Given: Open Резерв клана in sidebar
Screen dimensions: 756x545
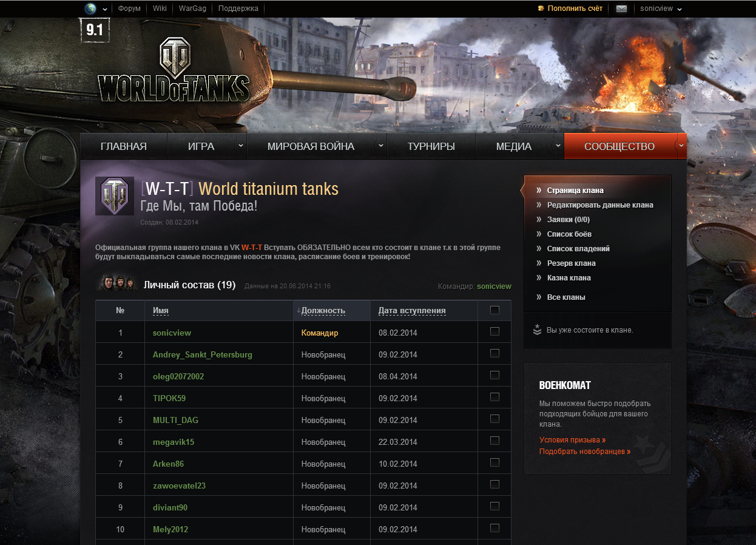Looking at the screenshot, I should tap(571, 263).
